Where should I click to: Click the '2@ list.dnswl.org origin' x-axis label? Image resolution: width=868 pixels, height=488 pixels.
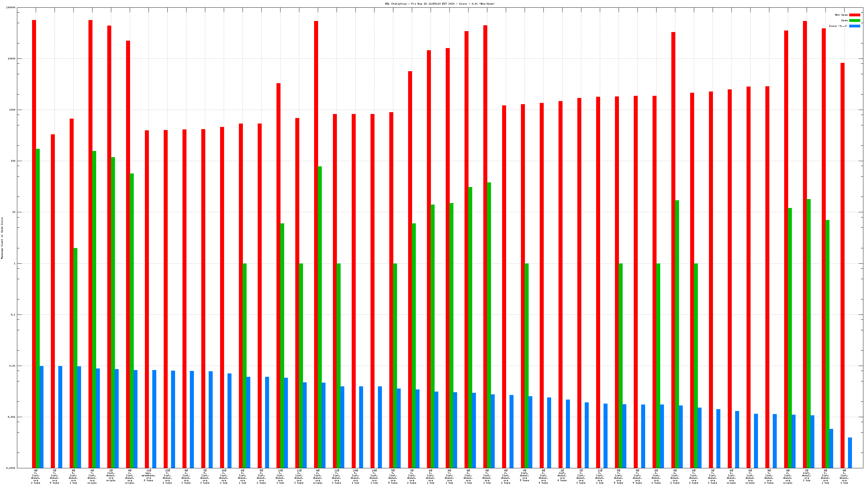coord(111,475)
